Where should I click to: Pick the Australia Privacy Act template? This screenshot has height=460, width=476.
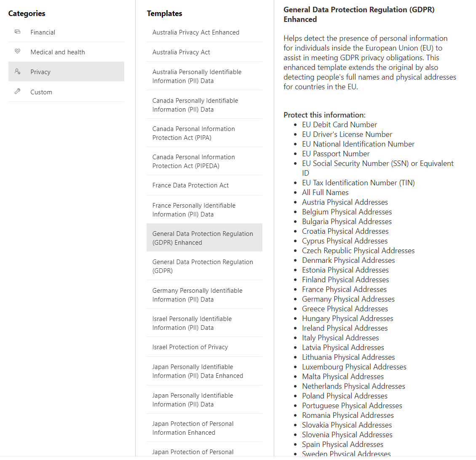[x=181, y=52]
